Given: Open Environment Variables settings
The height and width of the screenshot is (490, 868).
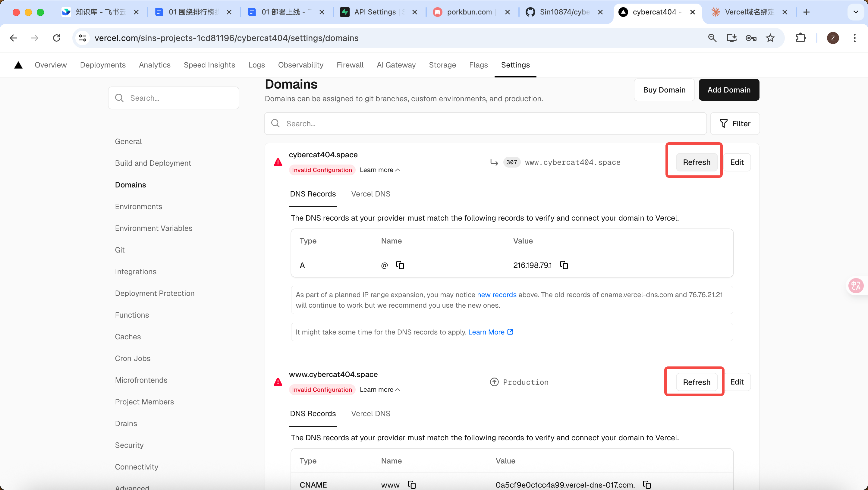Looking at the screenshot, I should tap(154, 228).
